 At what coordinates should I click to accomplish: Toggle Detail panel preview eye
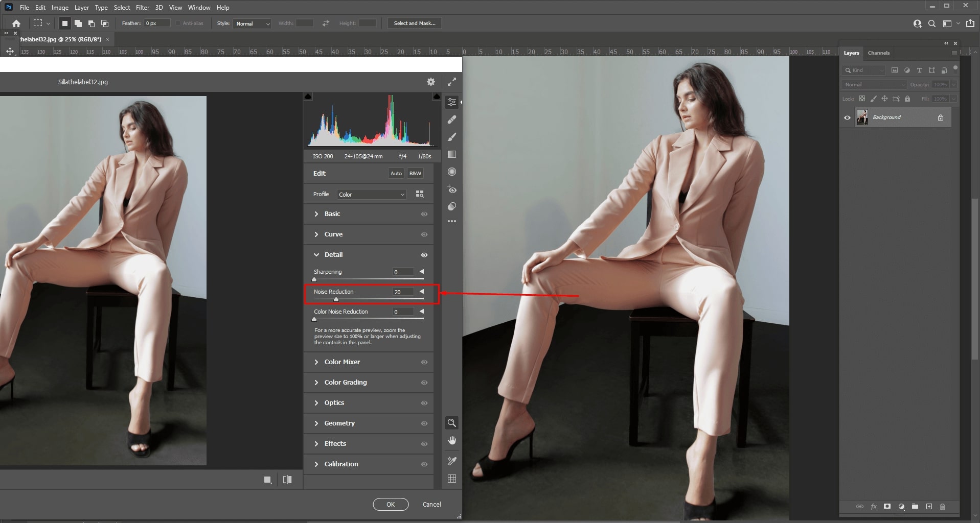pyautogui.click(x=424, y=254)
